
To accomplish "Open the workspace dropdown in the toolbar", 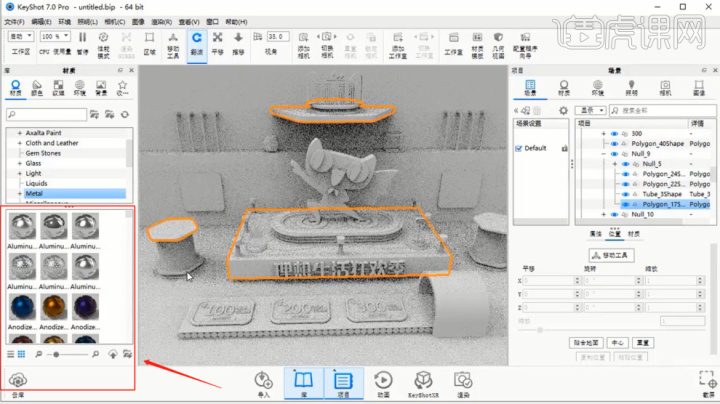I will click(x=21, y=36).
